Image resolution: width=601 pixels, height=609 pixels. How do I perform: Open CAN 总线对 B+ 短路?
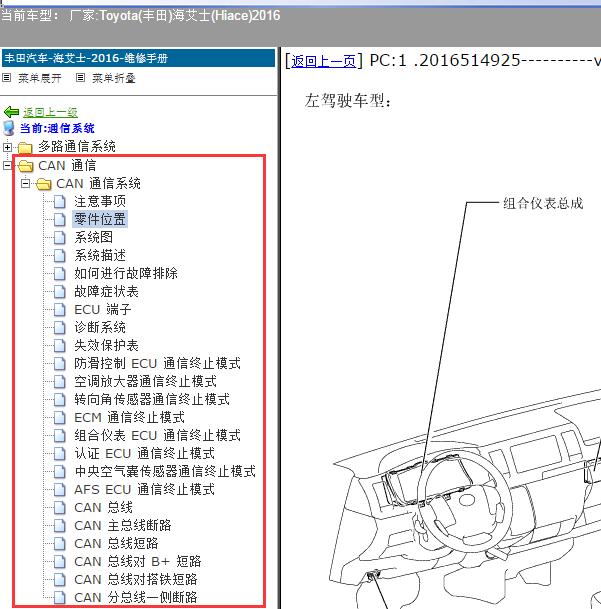[x=138, y=562]
